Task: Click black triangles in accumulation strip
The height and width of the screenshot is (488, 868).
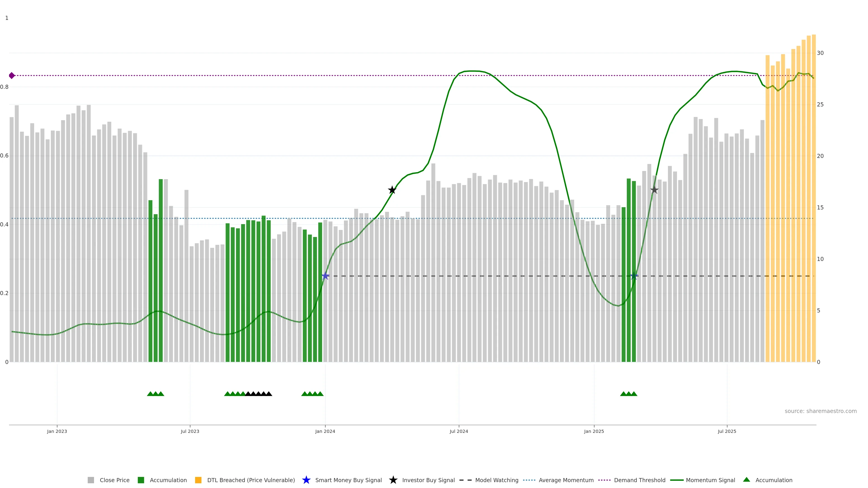Action: 258,394
